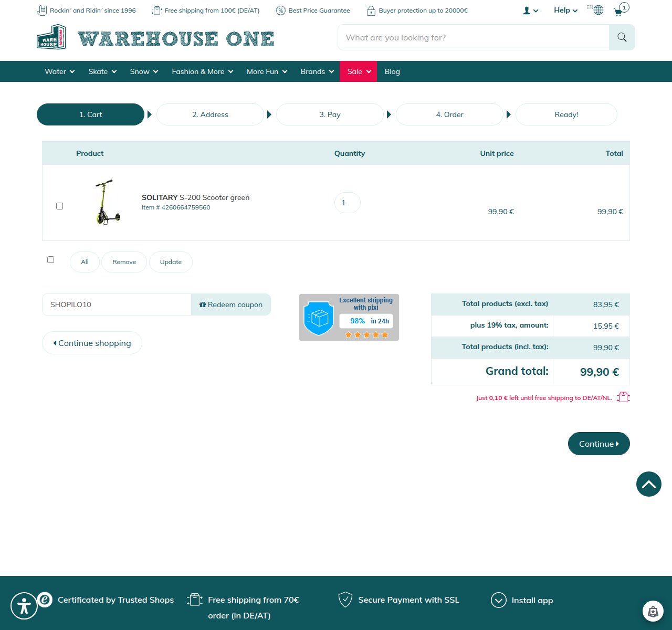Expand the Water menu

point(60,71)
